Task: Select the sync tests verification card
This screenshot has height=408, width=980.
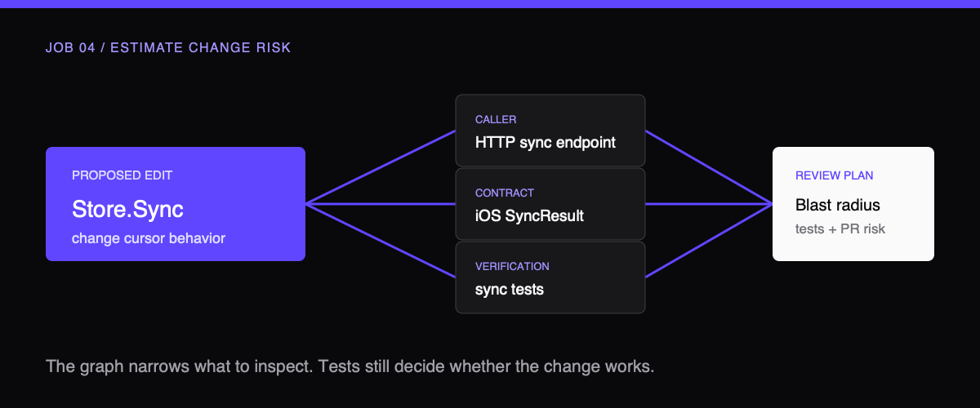Action: click(x=550, y=277)
